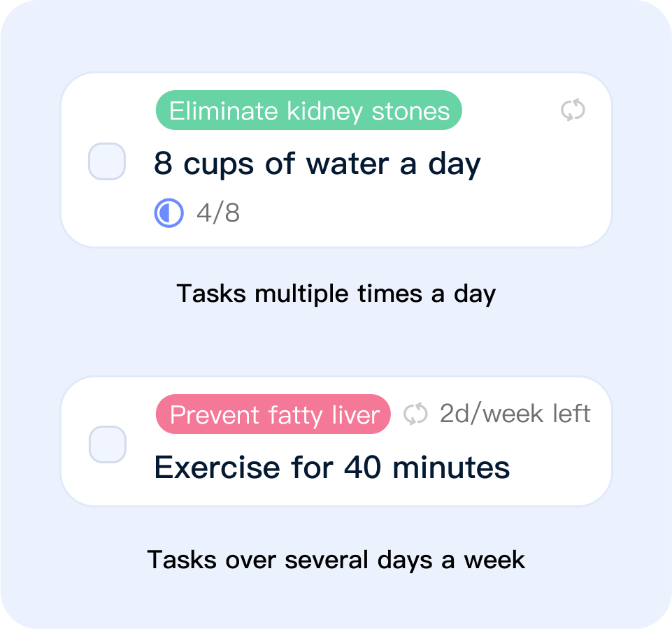Click the "4/8" progress count
This screenshot has width=672, height=629.
click(x=218, y=213)
